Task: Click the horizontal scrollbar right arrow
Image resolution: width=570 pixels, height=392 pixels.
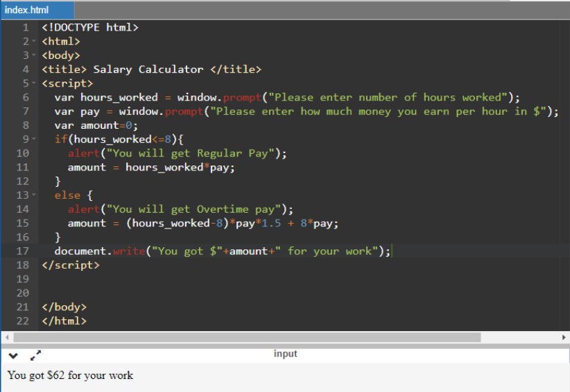Action: 564,337
